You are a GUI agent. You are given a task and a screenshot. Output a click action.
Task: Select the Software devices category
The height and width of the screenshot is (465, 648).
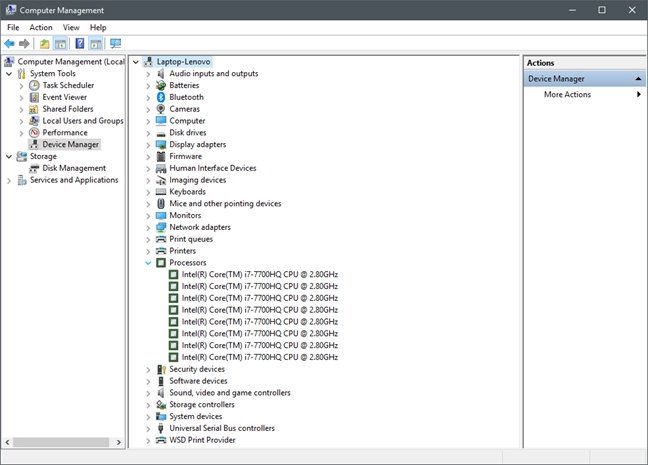[198, 381]
